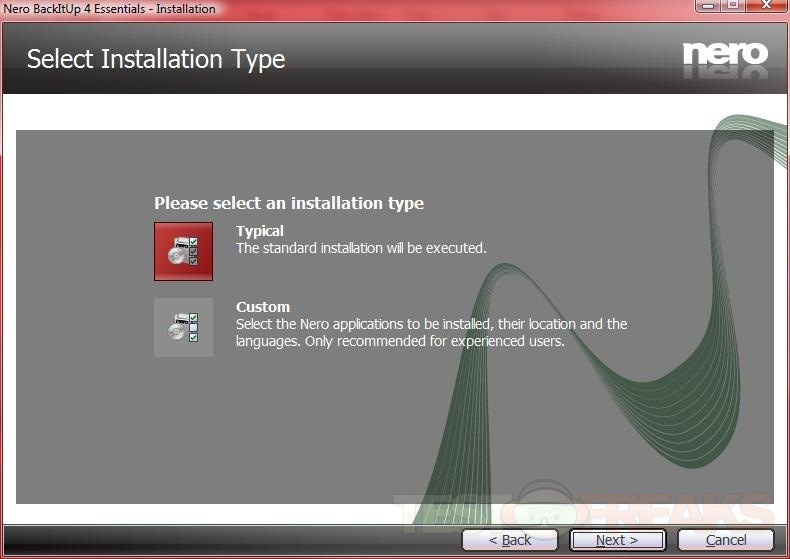Click the 'Custom' option label
The width and height of the screenshot is (790, 559).
point(263,307)
